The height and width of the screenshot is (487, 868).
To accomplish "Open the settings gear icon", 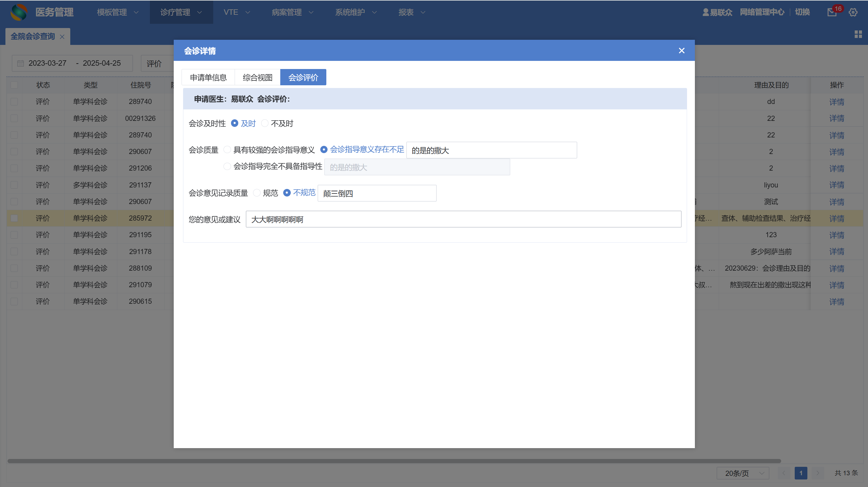I will (853, 12).
